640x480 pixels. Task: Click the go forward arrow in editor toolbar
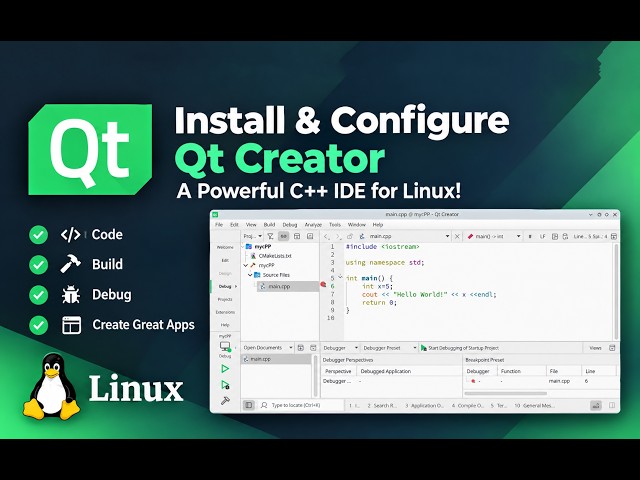[x=338, y=236]
